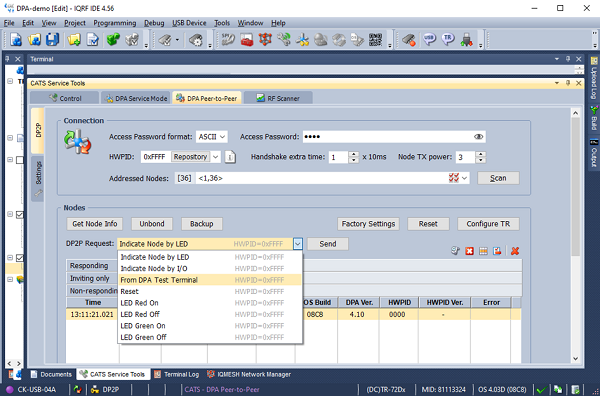Click the Addressed Nodes input field
This screenshot has width=600, height=396.
click(321, 178)
